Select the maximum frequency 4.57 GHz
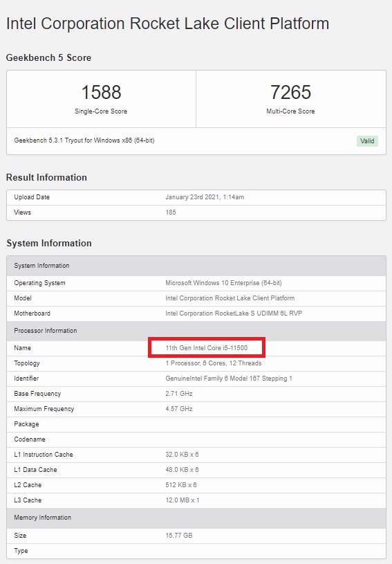The image size is (392, 564). click(x=178, y=409)
